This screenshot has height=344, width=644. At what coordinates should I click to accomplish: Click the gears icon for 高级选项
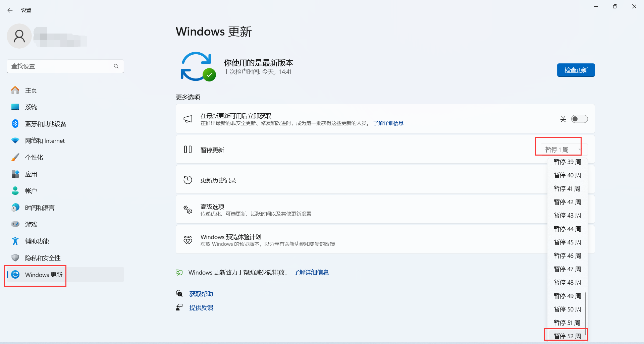188,210
